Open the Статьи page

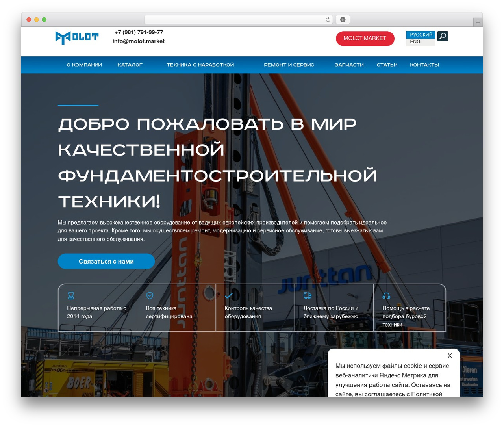[x=387, y=65]
